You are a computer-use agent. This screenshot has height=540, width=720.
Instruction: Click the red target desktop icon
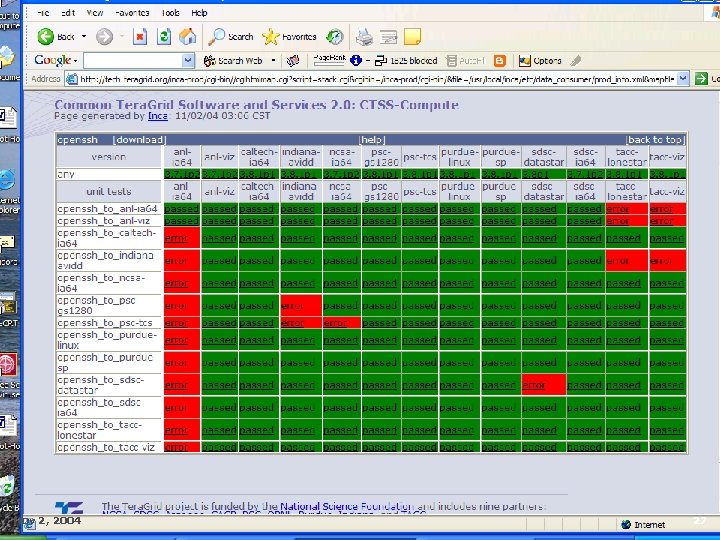8,365
